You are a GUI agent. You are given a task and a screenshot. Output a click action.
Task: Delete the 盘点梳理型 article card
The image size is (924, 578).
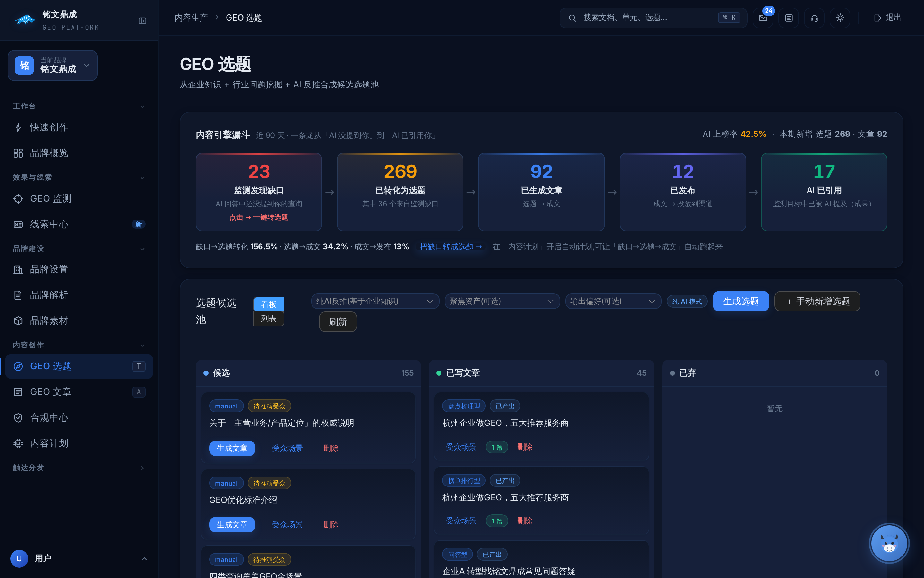(x=525, y=447)
